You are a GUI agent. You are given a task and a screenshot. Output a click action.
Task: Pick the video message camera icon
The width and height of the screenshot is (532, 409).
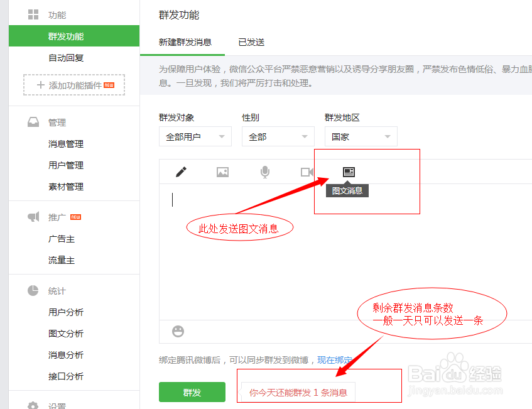tap(307, 171)
